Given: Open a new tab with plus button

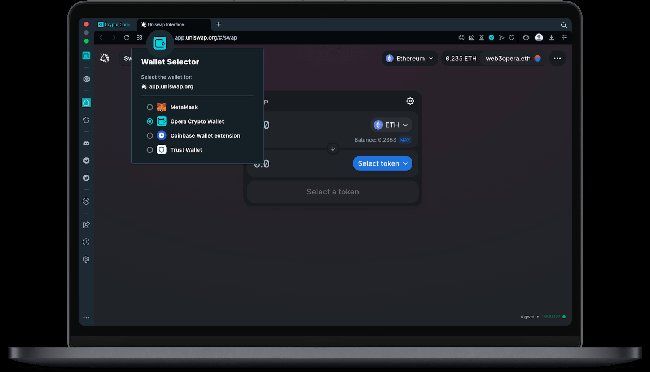Looking at the screenshot, I should [218, 24].
